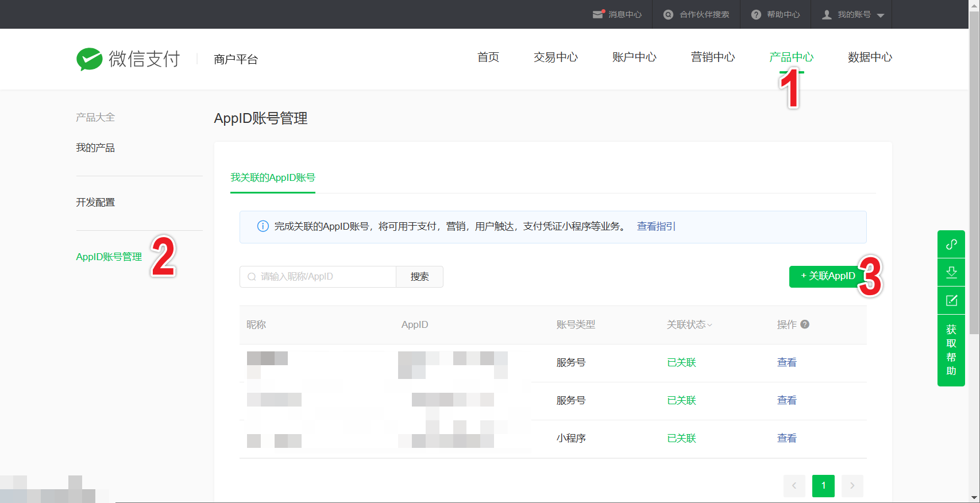Click the page vertical scrollbar
Image resolution: width=980 pixels, height=503 pixels.
pyautogui.click(x=974, y=172)
